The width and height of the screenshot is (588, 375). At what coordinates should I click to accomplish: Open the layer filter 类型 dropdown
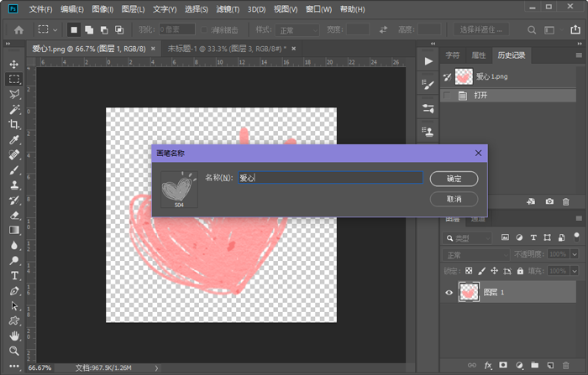tap(467, 238)
